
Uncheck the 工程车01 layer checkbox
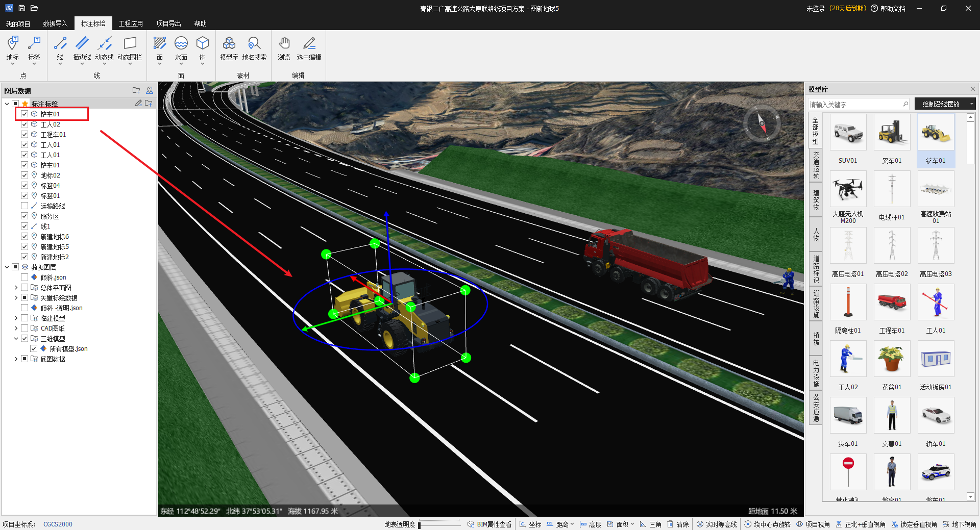click(x=24, y=135)
